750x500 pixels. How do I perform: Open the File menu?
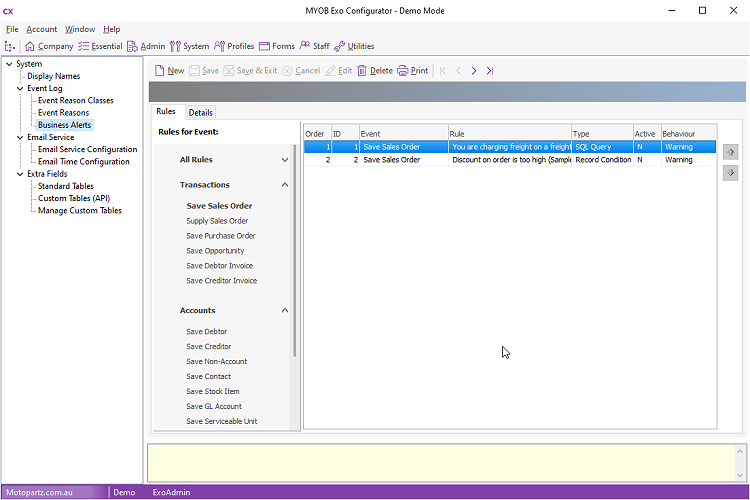pyautogui.click(x=12, y=29)
